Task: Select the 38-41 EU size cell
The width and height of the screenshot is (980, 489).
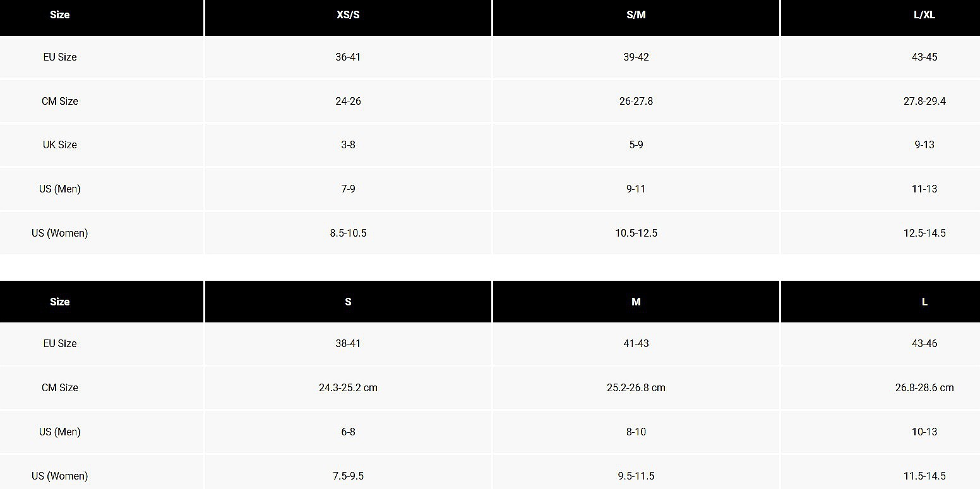Action: (348, 343)
